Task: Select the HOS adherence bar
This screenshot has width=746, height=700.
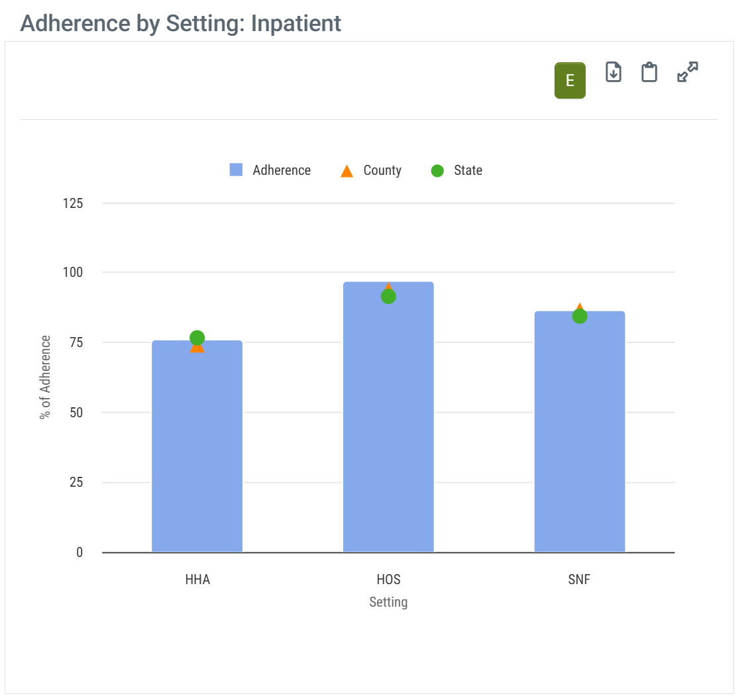Action: click(x=388, y=430)
